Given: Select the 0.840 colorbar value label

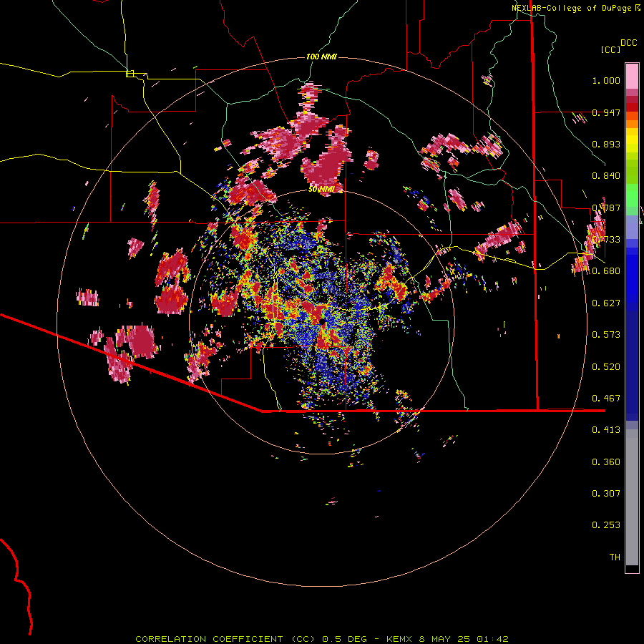Looking at the screenshot, I should click(x=606, y=176).
